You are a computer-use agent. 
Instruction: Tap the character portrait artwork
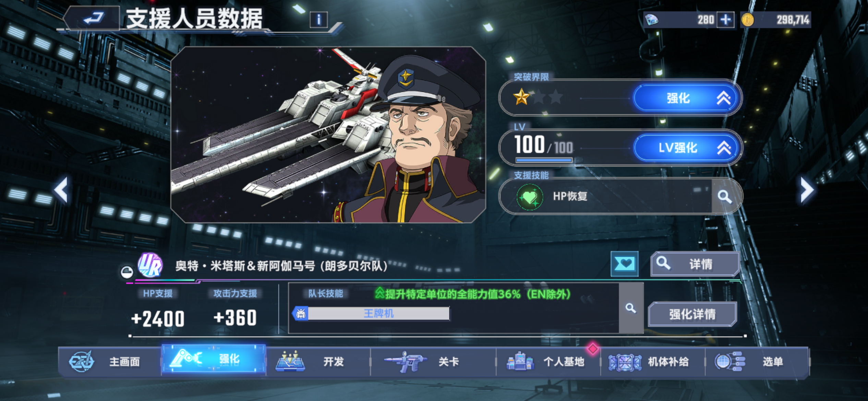pyautogui.click(x=328, y=135)
